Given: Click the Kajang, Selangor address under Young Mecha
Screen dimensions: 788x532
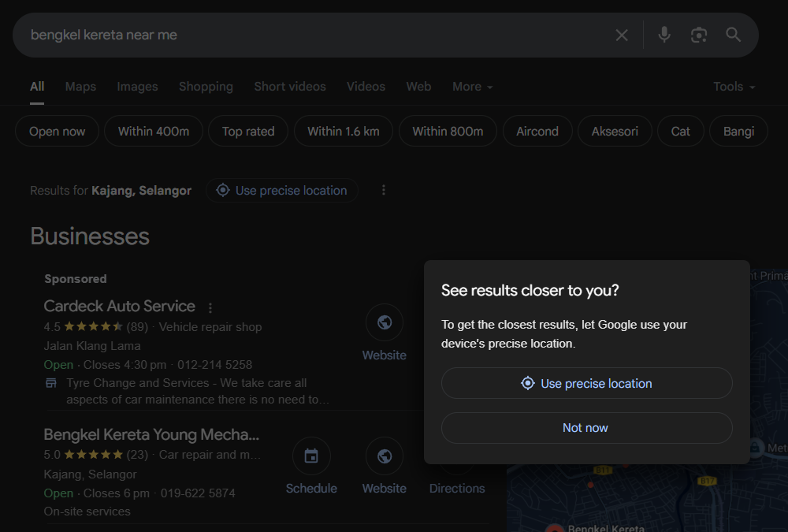Looking at the screenshot, I should pyautogui.click(x=90, y=474).
